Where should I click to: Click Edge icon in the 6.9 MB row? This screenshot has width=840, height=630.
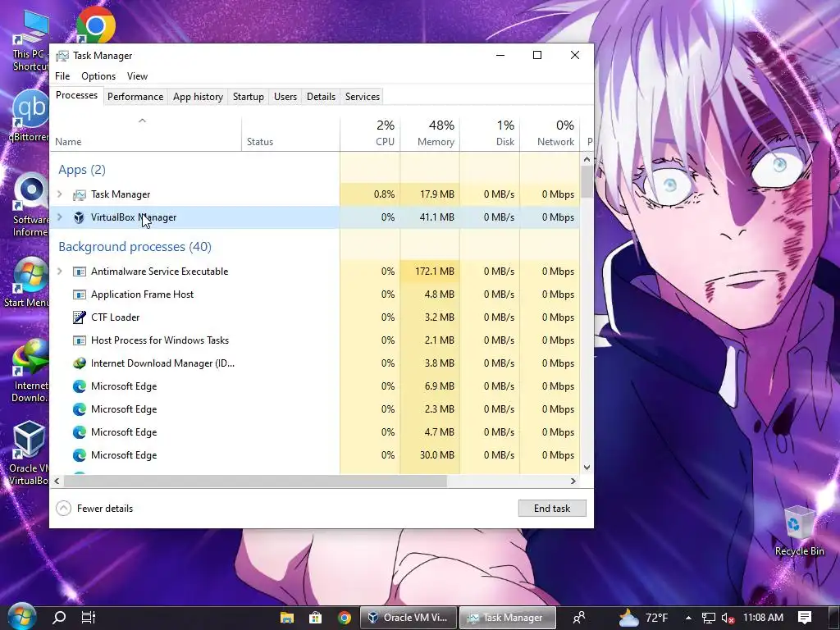(x=80, y=386)
